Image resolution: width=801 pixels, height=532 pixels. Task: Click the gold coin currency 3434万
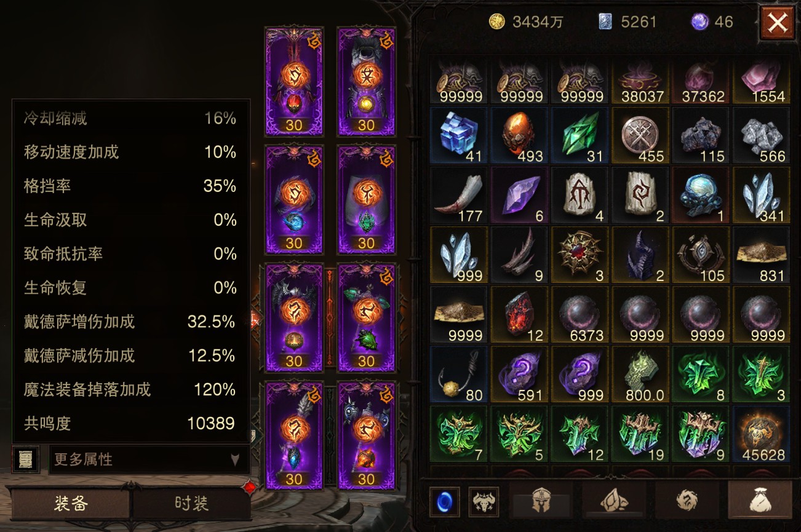point(526,22)
